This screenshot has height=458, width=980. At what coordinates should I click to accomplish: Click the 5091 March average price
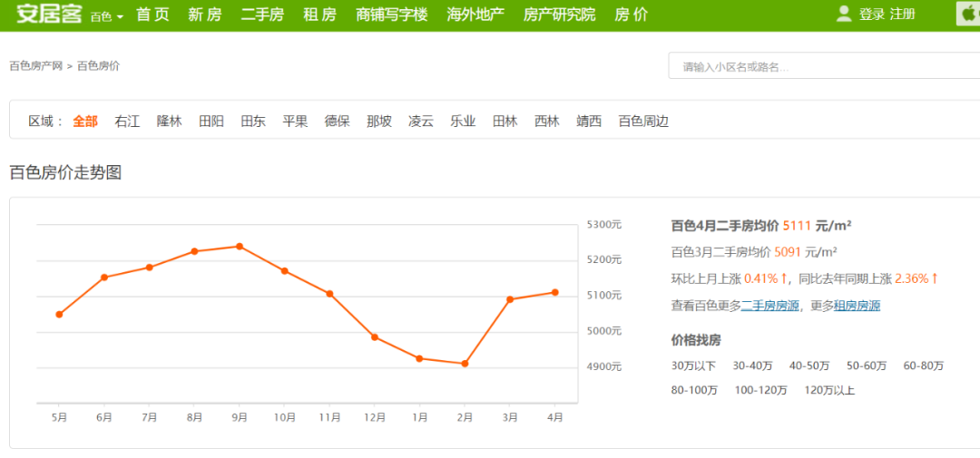[x=787, y=252]
